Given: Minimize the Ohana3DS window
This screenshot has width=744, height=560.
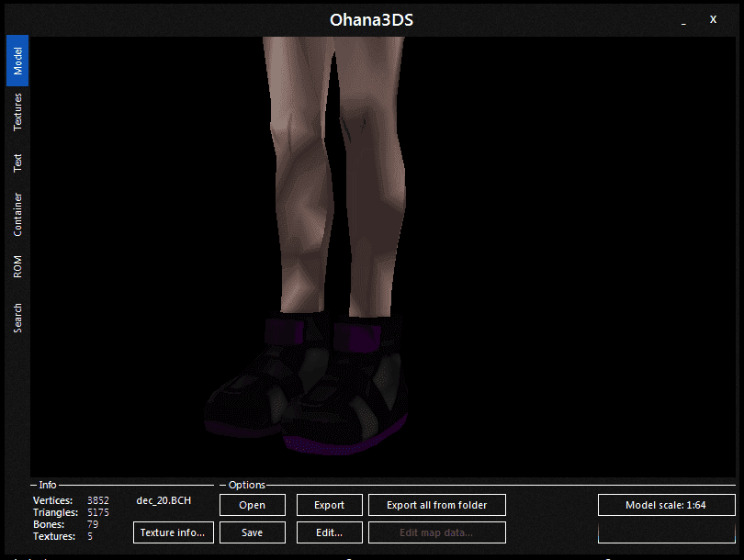Looking at the screenshot, I should coord(683,20).
